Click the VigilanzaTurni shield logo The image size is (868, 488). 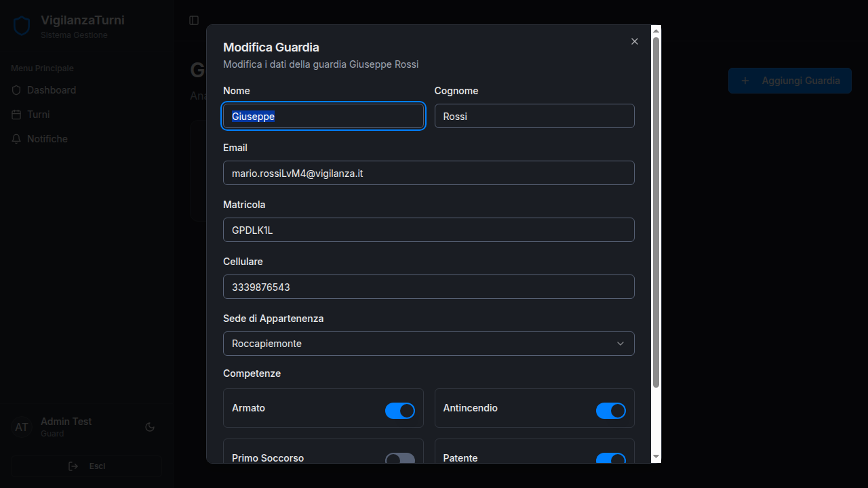point(22,26)
